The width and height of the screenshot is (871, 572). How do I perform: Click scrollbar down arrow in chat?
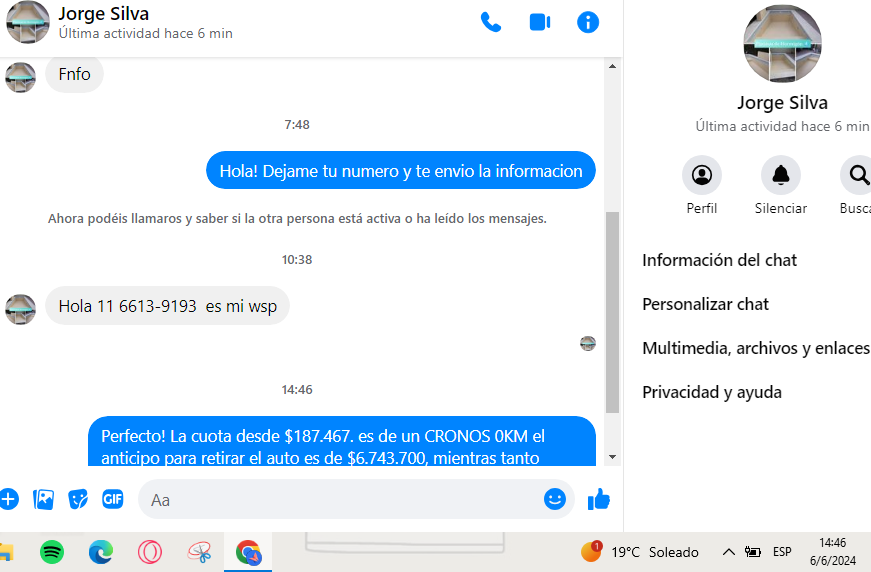pos(612,457)
